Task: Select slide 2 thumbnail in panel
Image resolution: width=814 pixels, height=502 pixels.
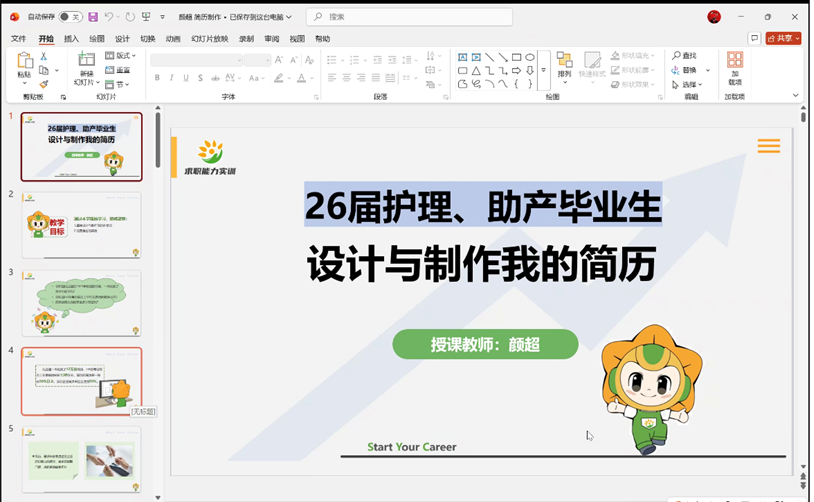Action: (81, 225)
